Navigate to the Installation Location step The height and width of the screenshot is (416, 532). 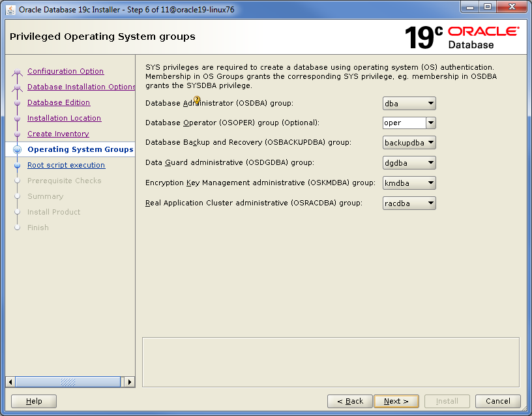point(64,118)
